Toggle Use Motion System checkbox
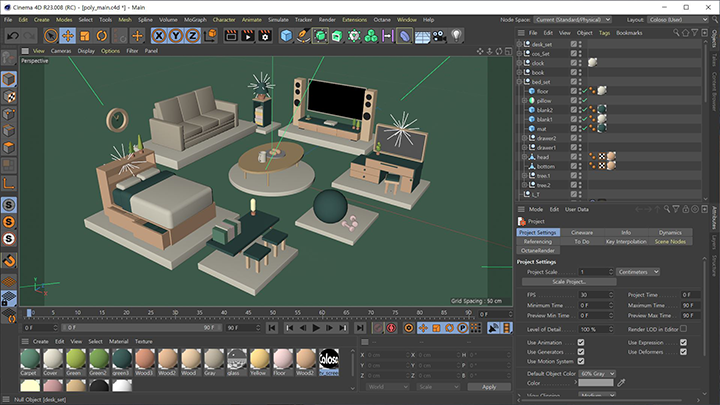Viewport: 720px width, 405px height. (581, 361)
